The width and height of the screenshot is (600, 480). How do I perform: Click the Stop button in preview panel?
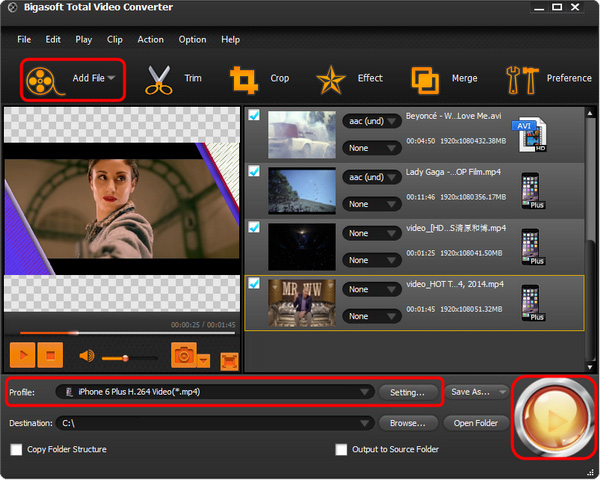(50, 355)
